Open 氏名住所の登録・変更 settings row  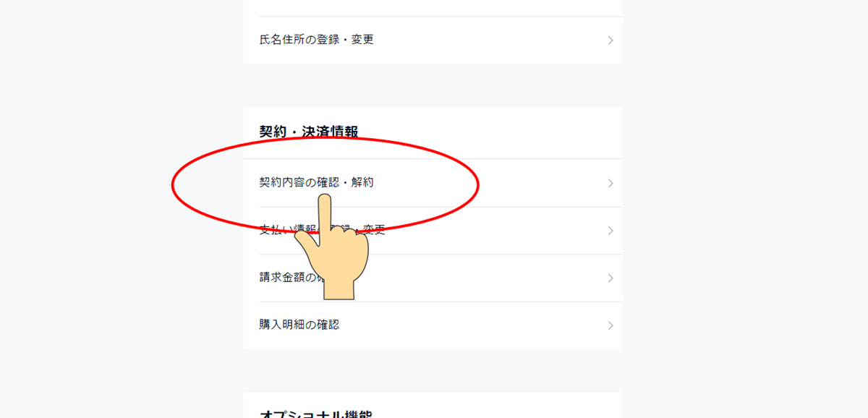(x=433, y=40)
